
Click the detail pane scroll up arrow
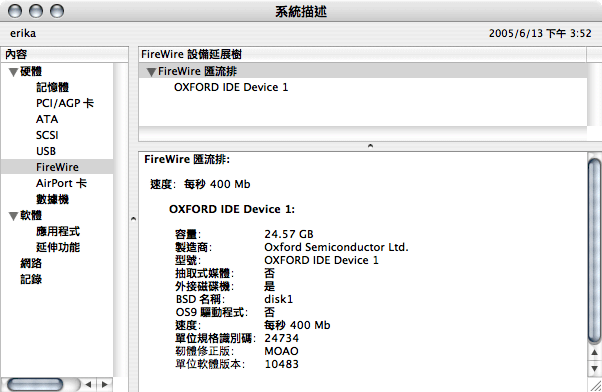[594, 352]
